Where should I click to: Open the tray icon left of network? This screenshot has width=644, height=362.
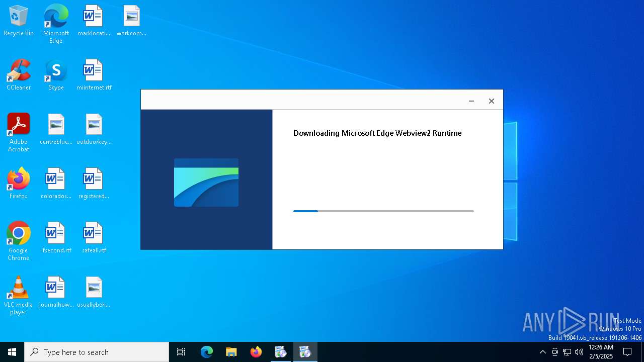(x=555, y=352)
